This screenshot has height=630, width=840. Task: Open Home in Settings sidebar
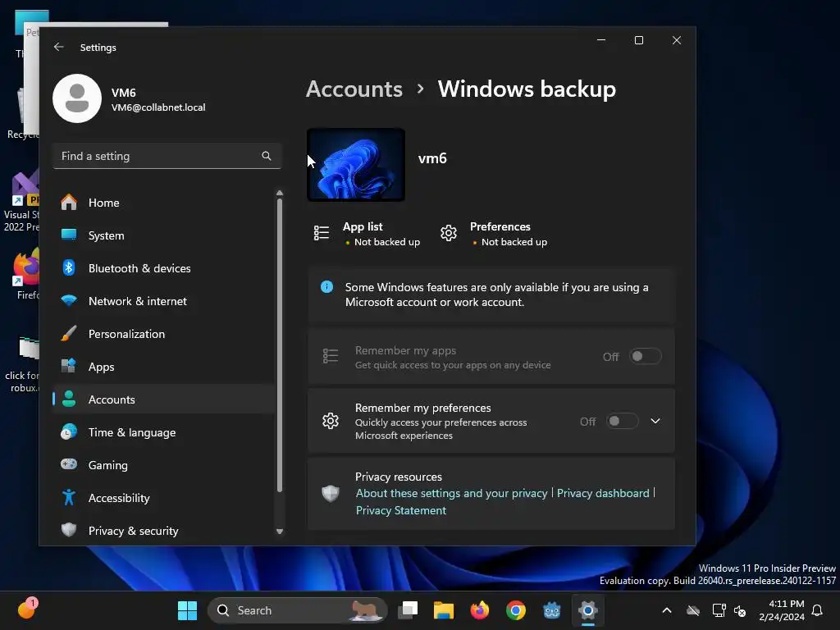pyautogui.click(x=164, y=203)
